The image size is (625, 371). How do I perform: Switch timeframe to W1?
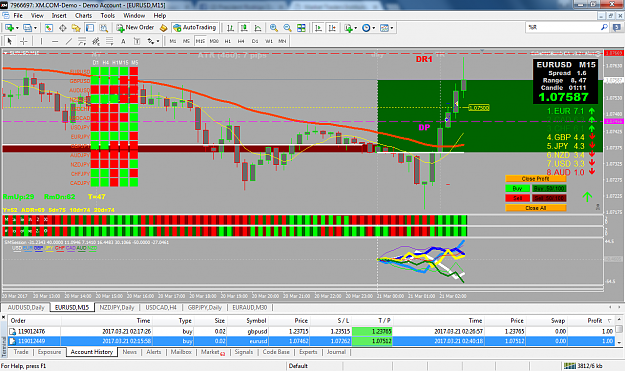coord(269,41)
